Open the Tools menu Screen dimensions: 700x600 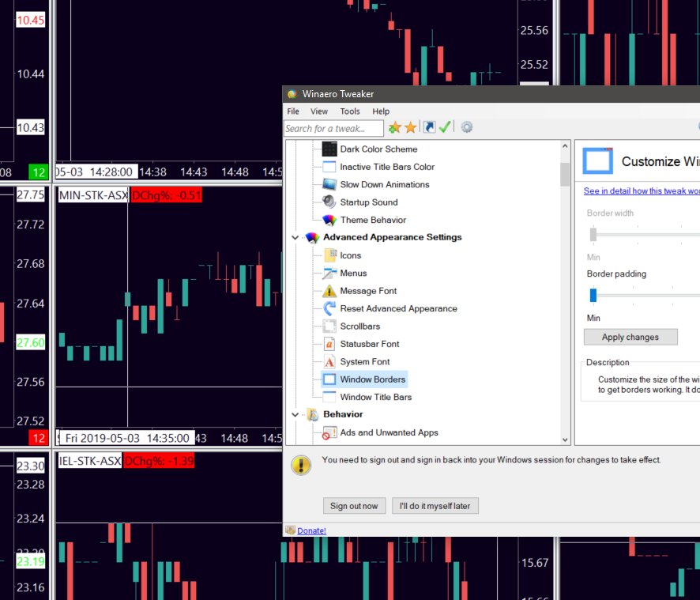coord(350,111)
